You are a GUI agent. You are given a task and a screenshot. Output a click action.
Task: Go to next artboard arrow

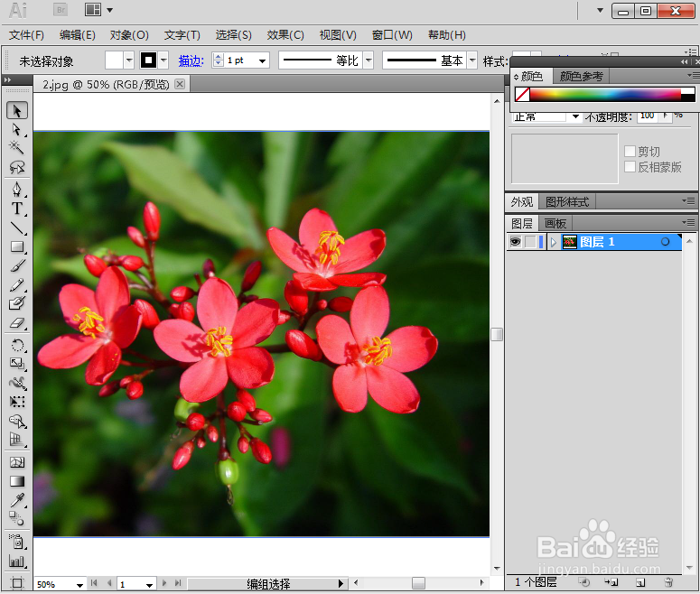click(x=164, y=583)
